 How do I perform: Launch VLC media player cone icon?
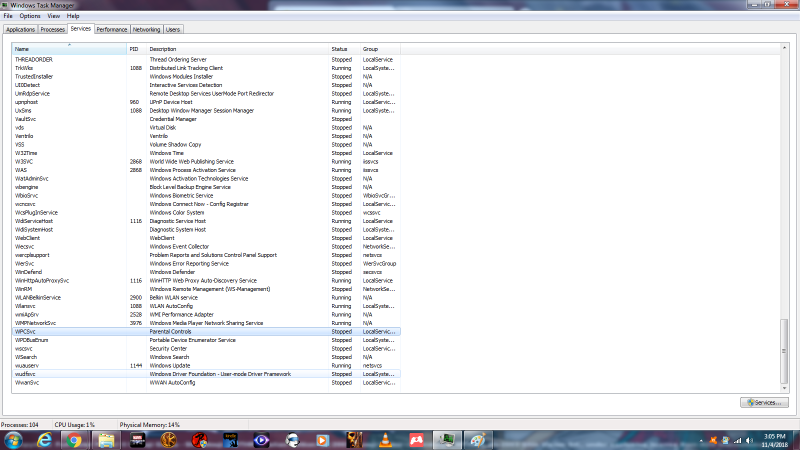coord(385,440)
